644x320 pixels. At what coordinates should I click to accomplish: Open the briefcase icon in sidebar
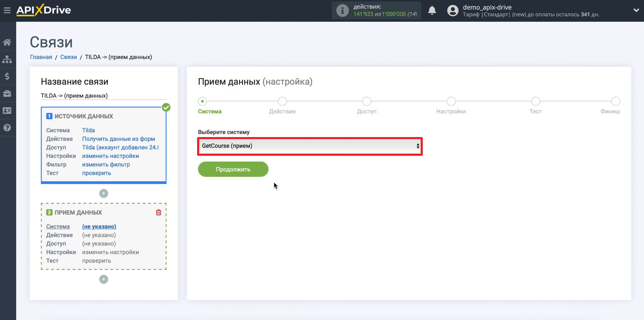pyautogui.click(x=7, y=94)
